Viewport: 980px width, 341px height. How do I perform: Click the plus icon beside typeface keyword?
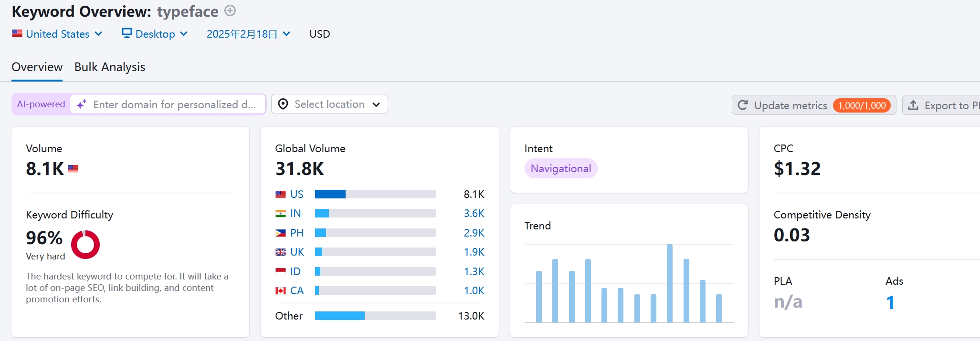[230, 11]
